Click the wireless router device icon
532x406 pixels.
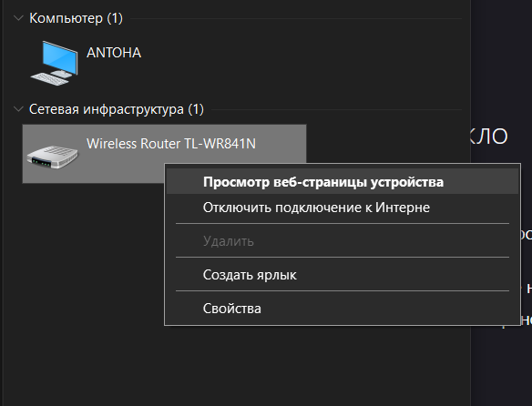coord(52,157)
